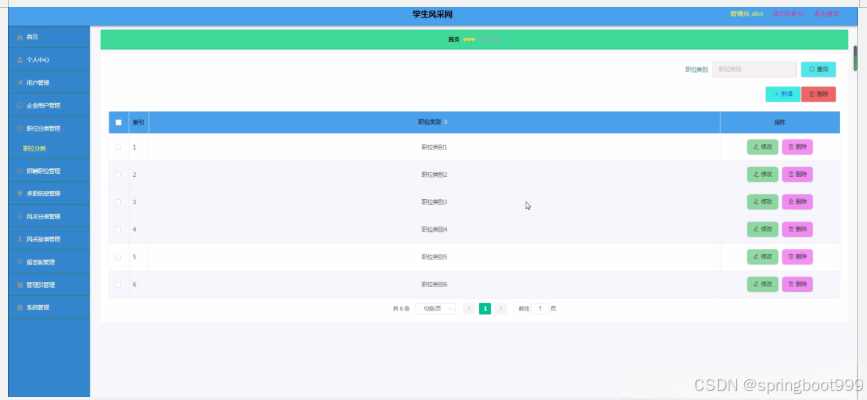Check the checkbox for row 2
Screen dimensions: 867x400
point(118,175)
